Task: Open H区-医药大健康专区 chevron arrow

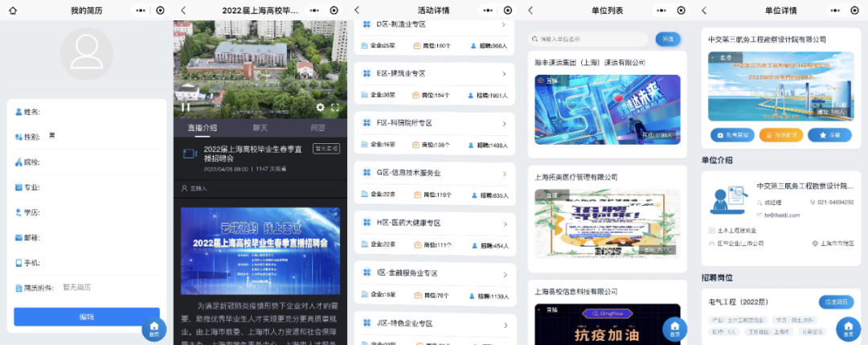Action: coord(504,223)
